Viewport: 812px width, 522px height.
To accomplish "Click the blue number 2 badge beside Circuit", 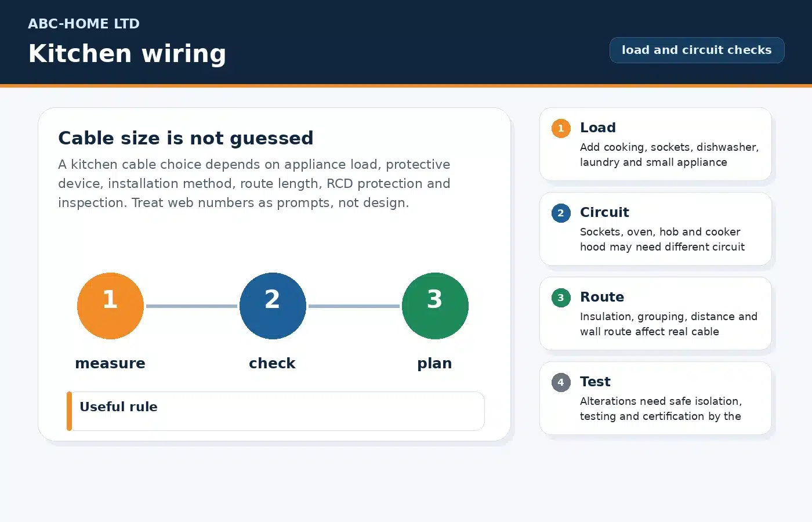I will pos(561,213).
